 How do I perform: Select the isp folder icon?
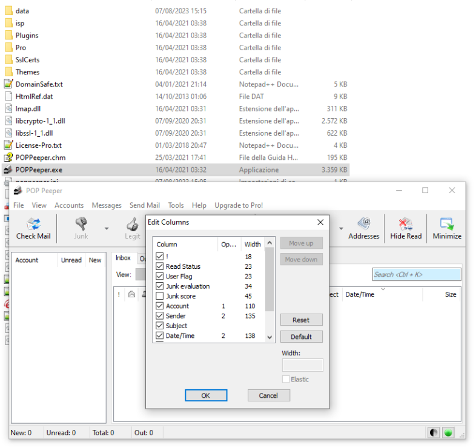click(9, 23)
